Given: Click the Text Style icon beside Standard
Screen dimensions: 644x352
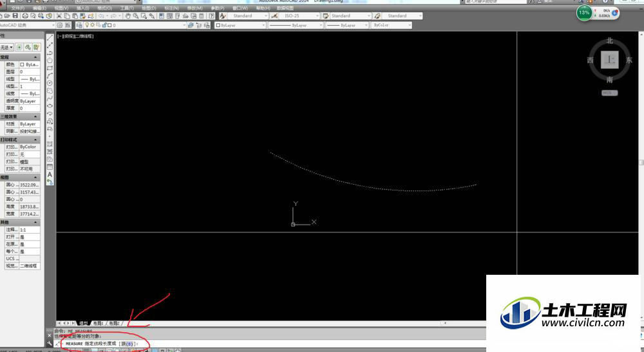Looking at the screenshot, I should click(x=223, y=16).
